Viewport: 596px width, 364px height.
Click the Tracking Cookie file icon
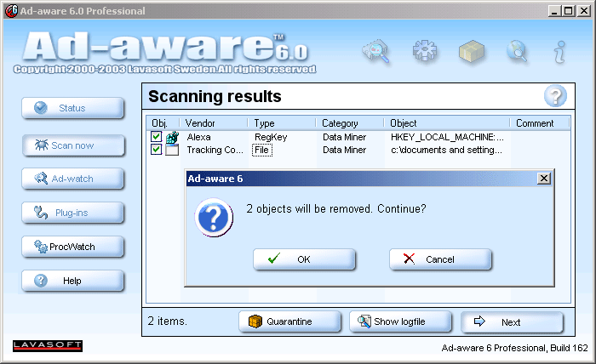coord(172,151)
